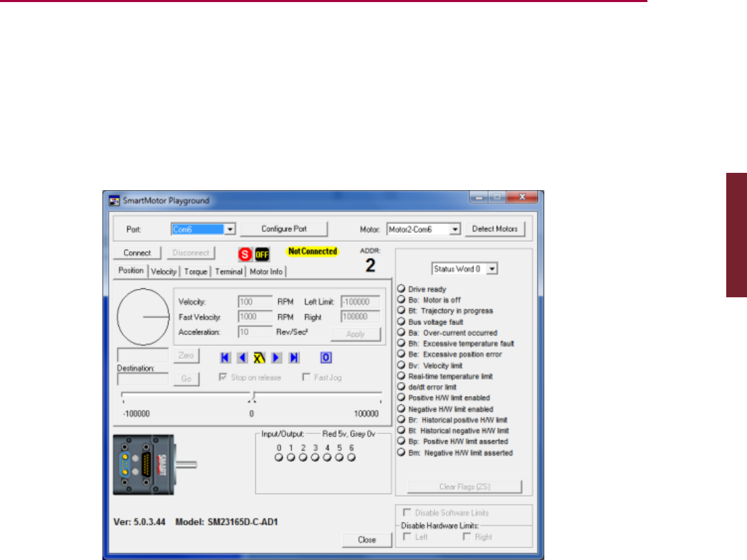Image resolution: width=747 pixels, height=560 pixels.
Task: Click the Velocity input field
Action: [255, 302]
